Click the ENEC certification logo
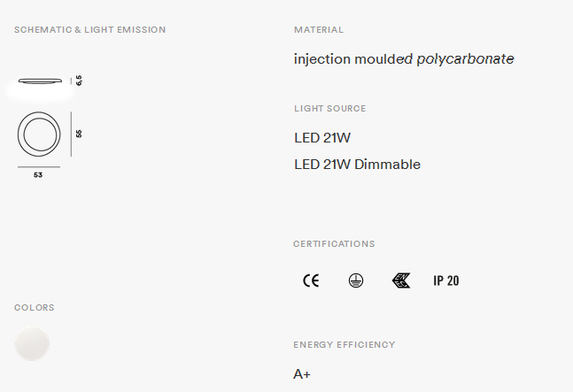The width and height of the screenshot is (573, 392). click(x=401, y=281)
